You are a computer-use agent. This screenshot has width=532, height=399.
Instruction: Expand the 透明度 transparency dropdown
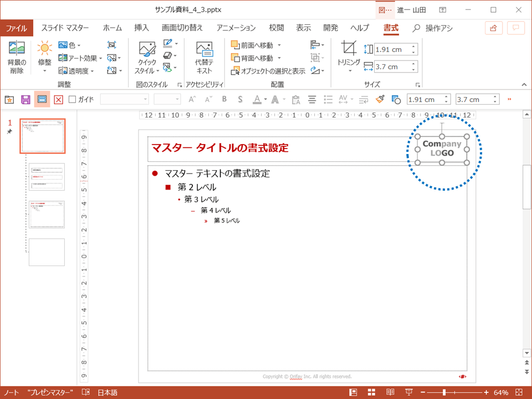[76, 70]
